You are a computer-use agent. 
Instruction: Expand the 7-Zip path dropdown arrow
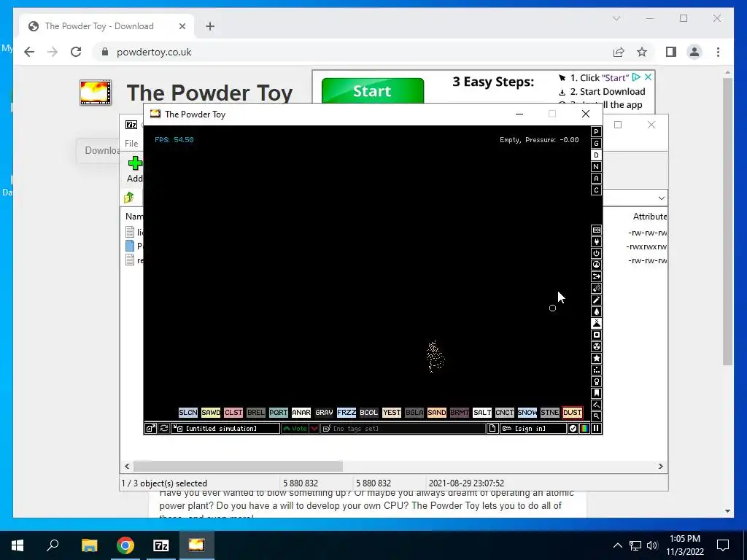coord(661,198)
